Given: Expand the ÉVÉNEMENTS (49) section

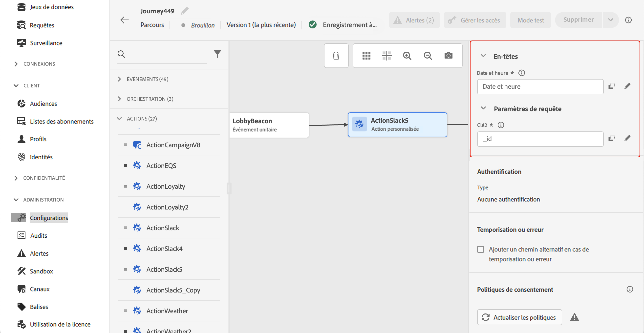Looking at the screenshot, I should tap(120, 79).
